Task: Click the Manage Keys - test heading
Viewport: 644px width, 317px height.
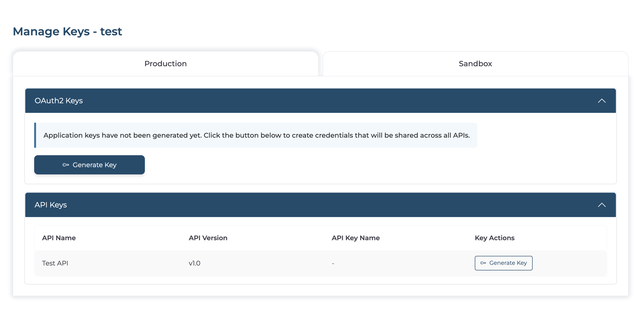Action: [67, 32]
